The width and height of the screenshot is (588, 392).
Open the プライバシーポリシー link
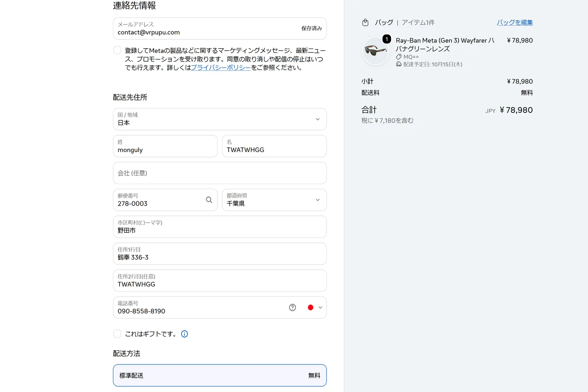(x=221, y=67)
